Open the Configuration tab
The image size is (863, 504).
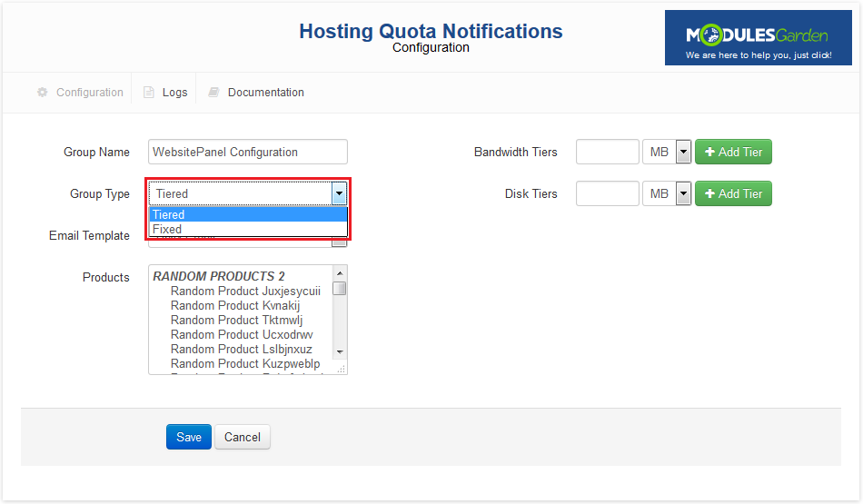pos(89,93)
